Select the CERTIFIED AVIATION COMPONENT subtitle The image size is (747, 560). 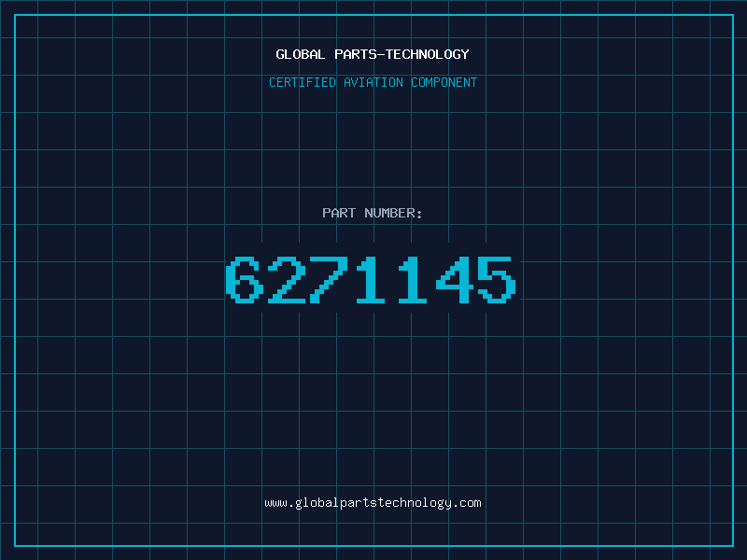373,82
